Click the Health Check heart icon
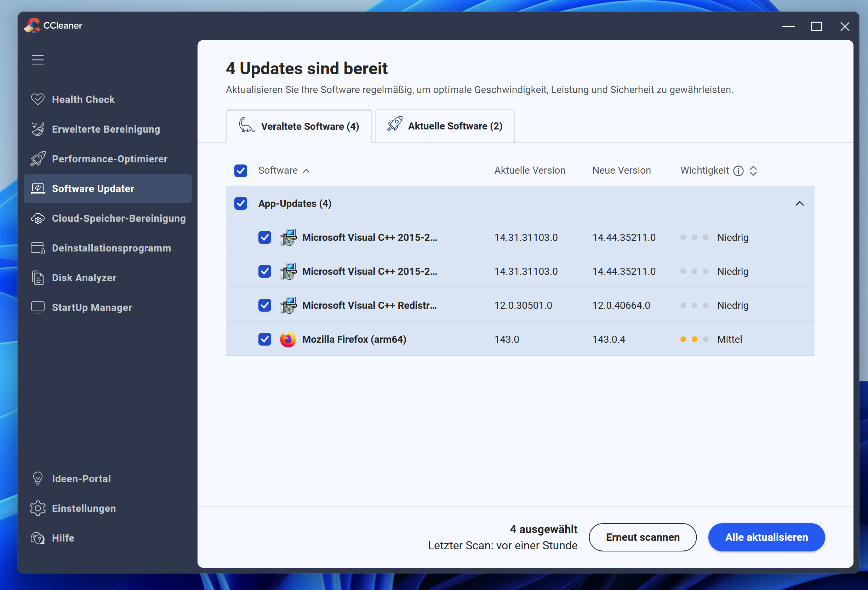This screenshot has width=868, height=590. tap(38, 99)
